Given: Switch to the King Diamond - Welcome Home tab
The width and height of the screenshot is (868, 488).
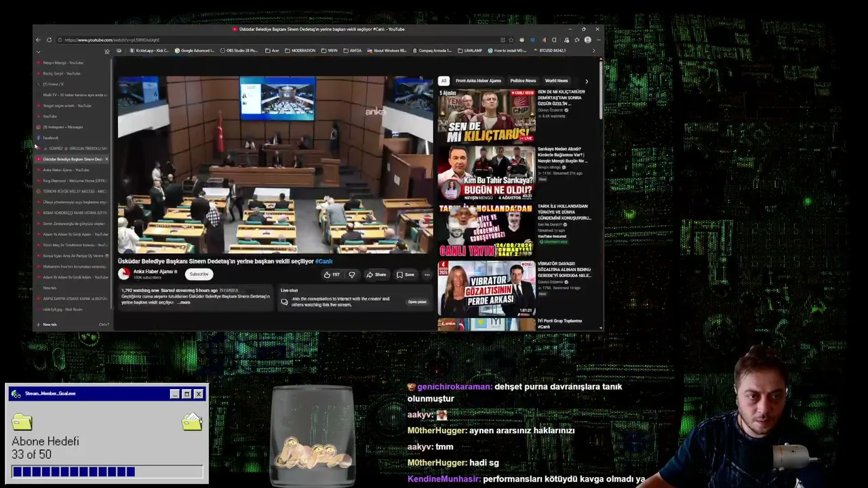Looking at the screenshot, I should click(73, 181).
